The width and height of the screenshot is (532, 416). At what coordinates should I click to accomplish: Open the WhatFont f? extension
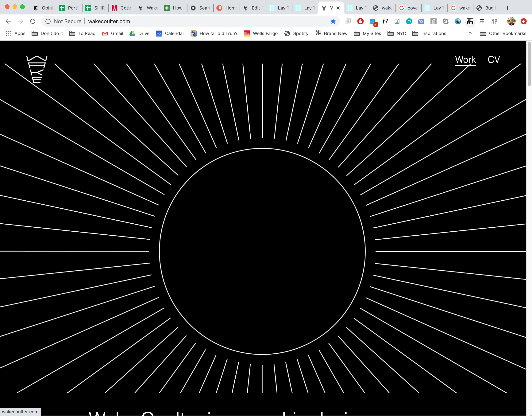(x=385, y=22)
